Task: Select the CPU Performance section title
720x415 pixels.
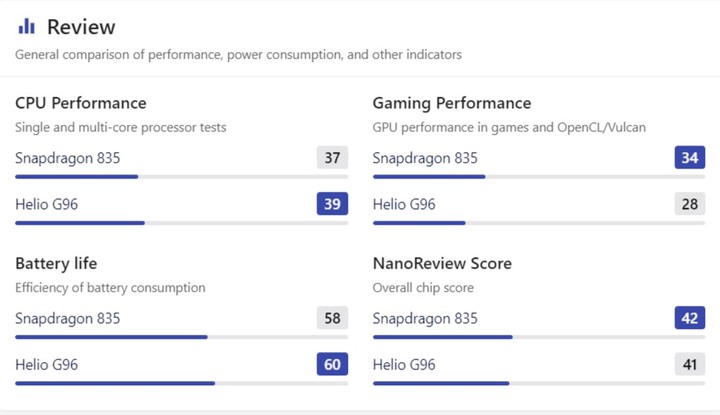Action: coord(81,103)
